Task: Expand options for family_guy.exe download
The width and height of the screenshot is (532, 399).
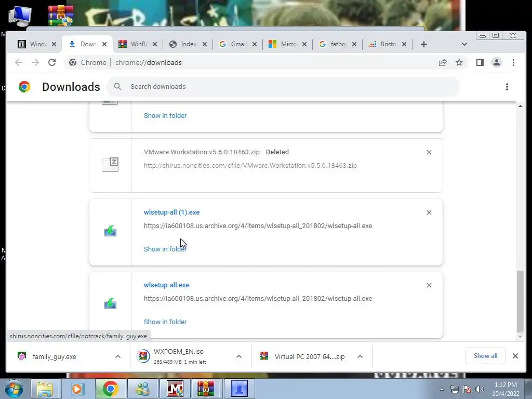Action: [x=118, y=356]
